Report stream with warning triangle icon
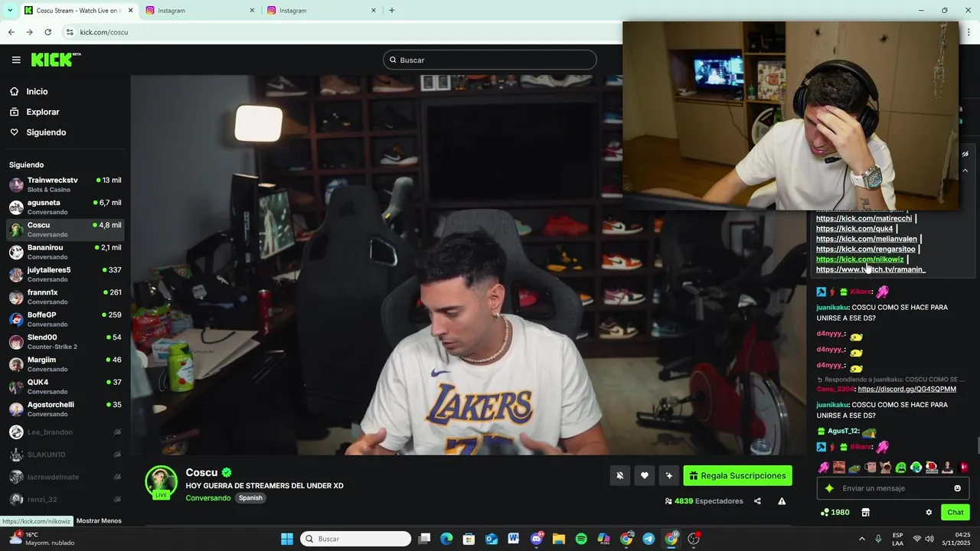The height and width of the screenshot is (551, 980). click(782, 501)
